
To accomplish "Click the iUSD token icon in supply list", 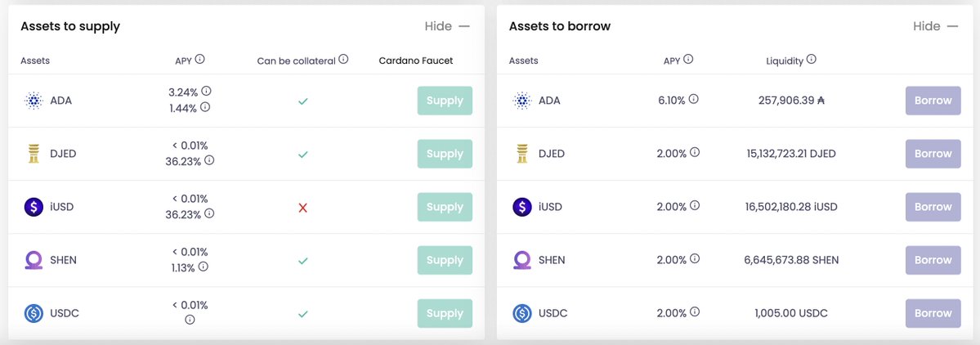I will pyautogui.click(x=34, y=207).
